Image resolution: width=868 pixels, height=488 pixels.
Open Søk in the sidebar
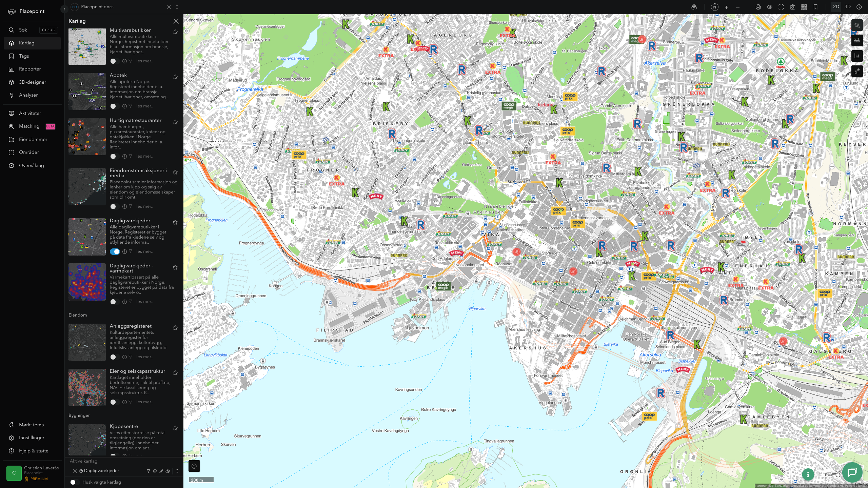32,30
